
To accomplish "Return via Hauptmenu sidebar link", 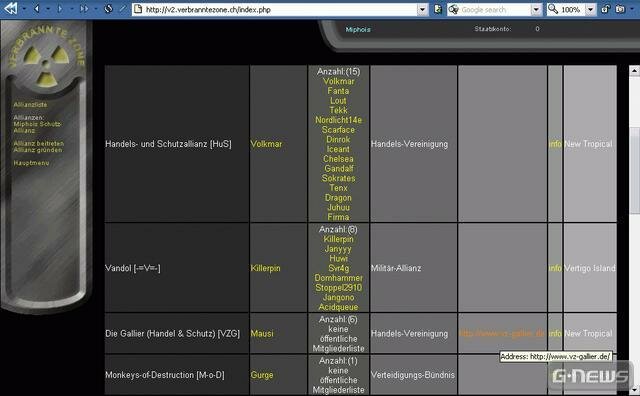I will [31, 163].
